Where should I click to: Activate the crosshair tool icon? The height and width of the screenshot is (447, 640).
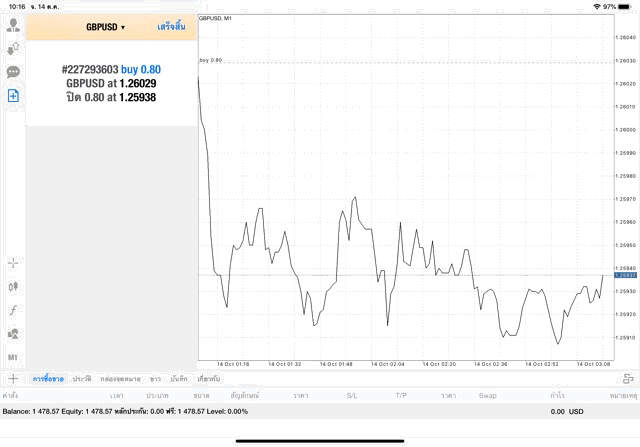[13, 263]
